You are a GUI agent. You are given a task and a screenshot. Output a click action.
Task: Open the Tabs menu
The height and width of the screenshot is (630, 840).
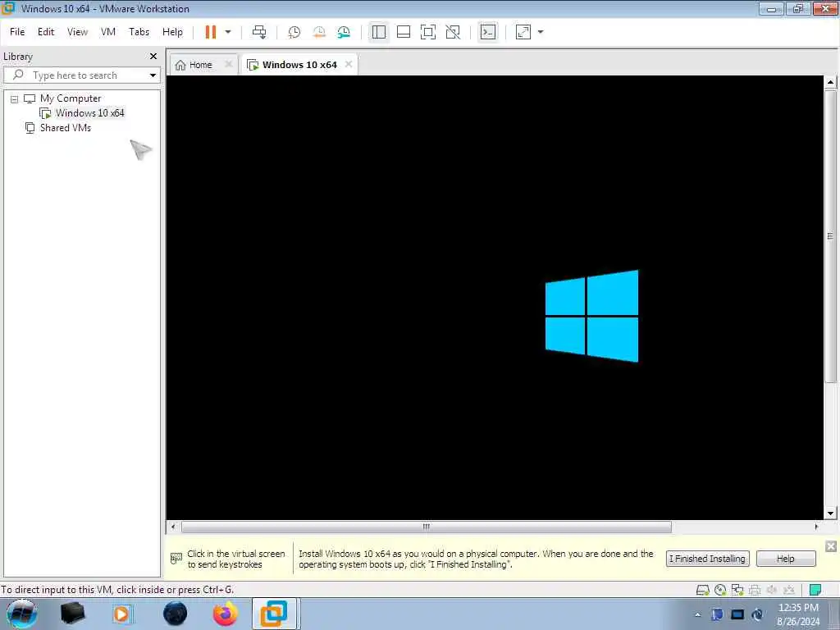point(139,32)
